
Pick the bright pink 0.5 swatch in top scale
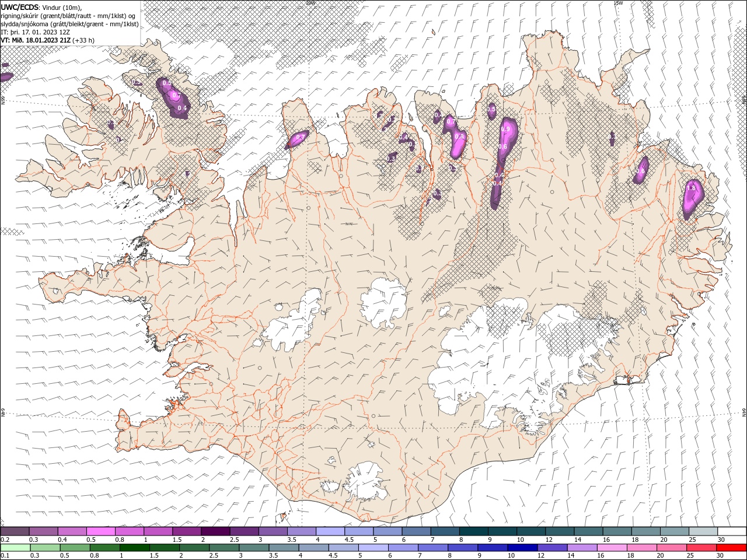[100, 531]
